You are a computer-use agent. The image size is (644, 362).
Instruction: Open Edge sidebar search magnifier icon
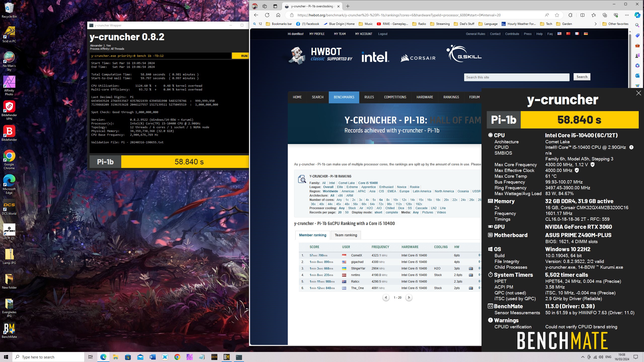(637, 25)
